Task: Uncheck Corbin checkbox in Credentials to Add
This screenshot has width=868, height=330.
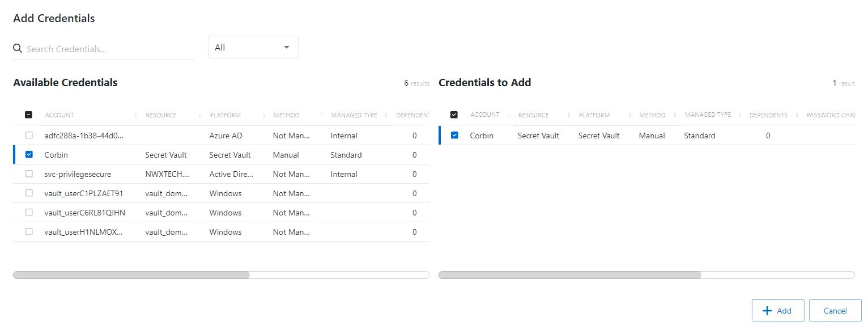Action: tap(454, 136)
